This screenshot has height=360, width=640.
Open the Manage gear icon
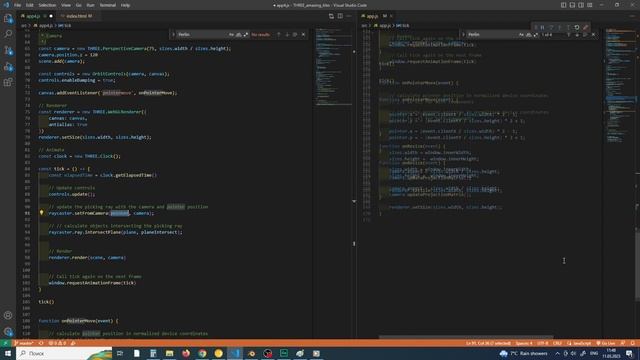[8, 331]
